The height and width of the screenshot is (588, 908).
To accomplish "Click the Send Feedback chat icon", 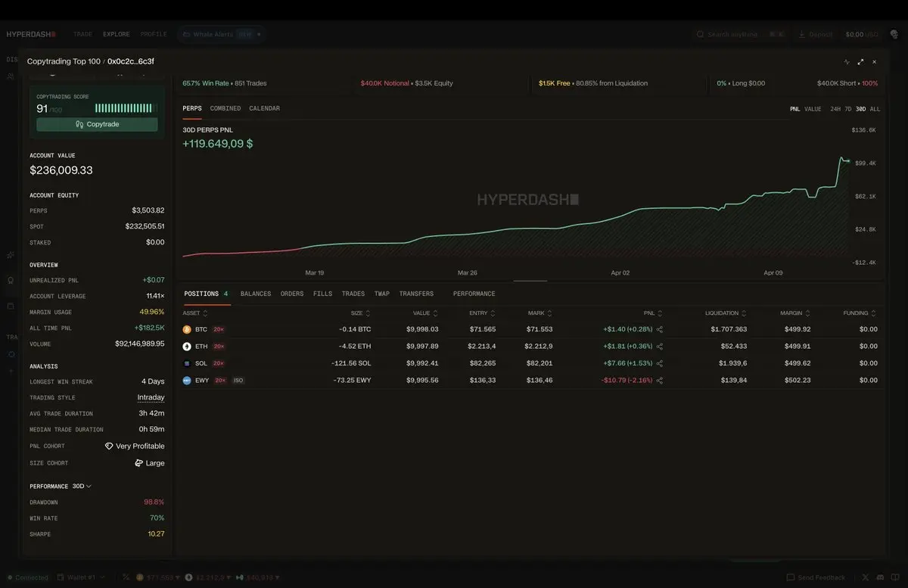I will click(x=791, y=577).
